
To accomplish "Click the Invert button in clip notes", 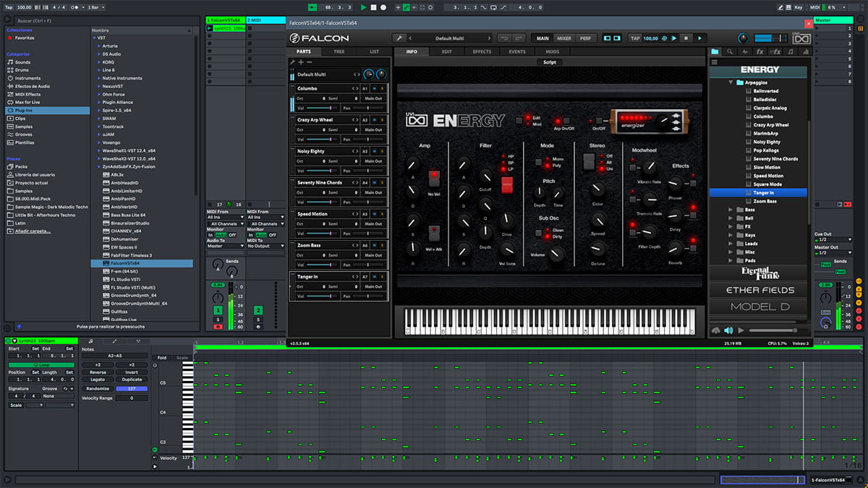I will 132,372.
